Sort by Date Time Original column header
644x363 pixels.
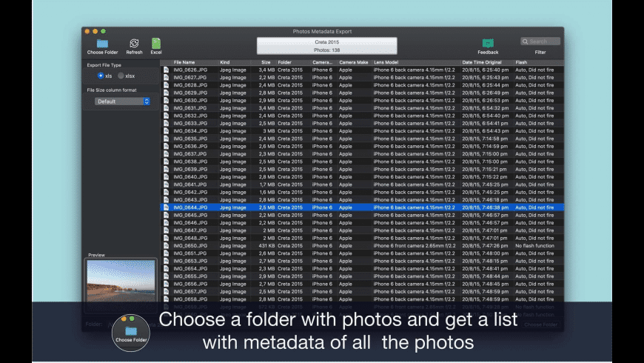[482, 62]
